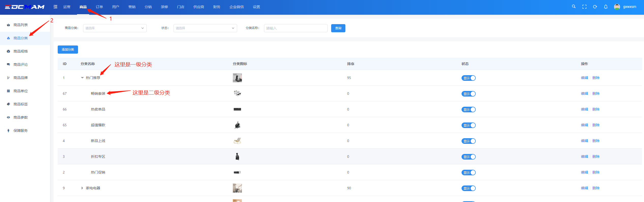Collapse sidebar with the menu fold icon
The image size is (644, 202).
pyautogui.click(x=55, y=7)
